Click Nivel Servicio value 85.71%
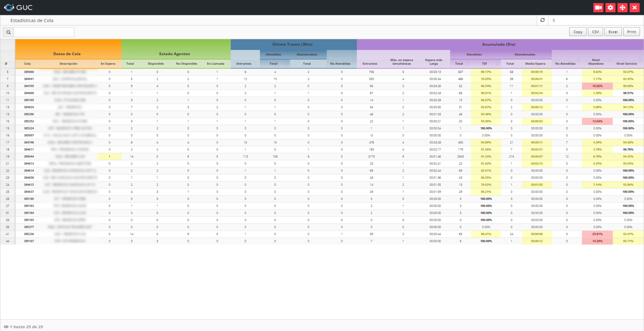Screen dimensions: 644x331 click(x=628, y=241)
